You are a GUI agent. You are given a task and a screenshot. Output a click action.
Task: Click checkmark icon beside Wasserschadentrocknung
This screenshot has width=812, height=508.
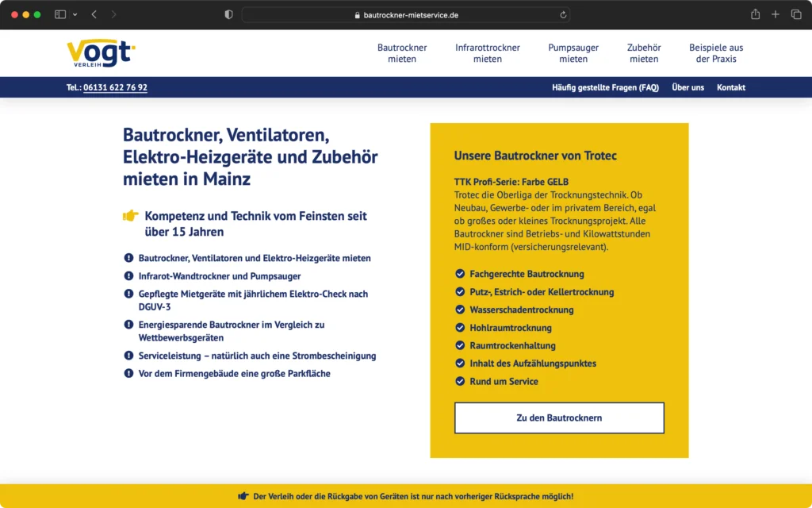[460, 310]
